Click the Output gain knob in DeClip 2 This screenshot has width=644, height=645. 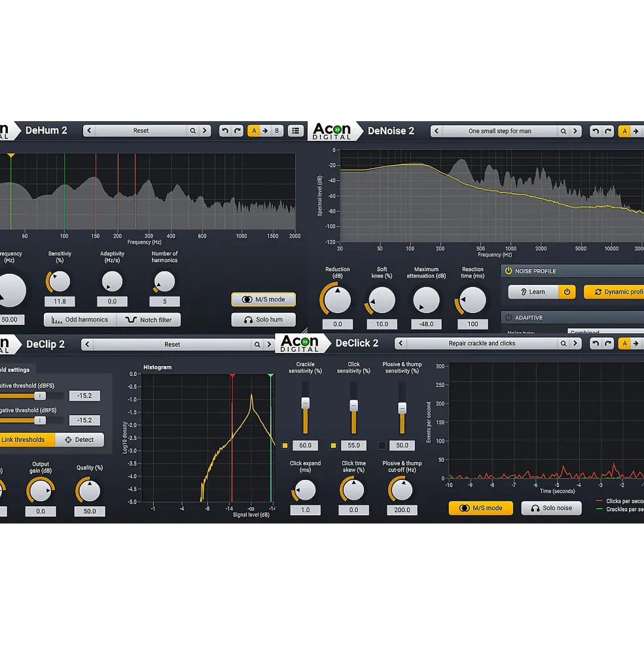coord(41,490)
